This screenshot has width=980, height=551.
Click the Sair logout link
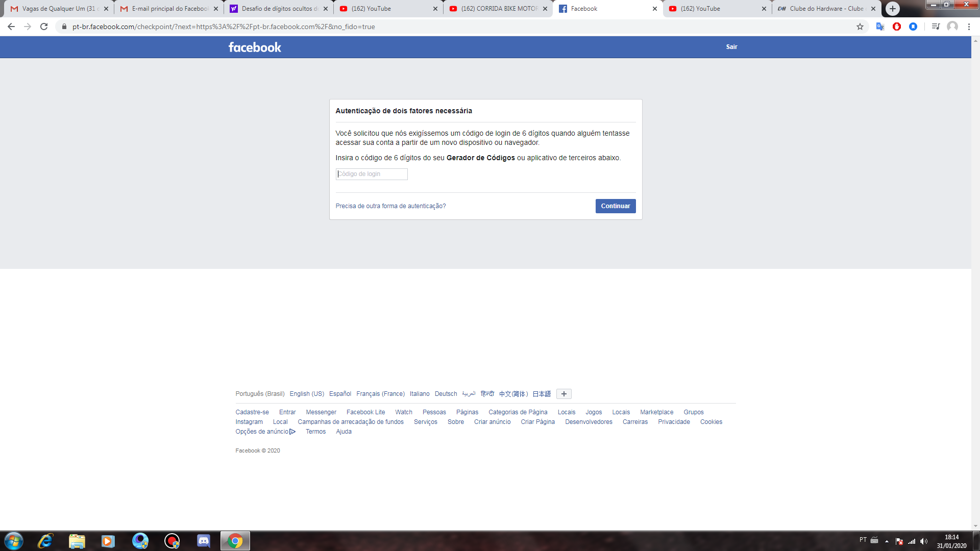[x=731, y=47]
